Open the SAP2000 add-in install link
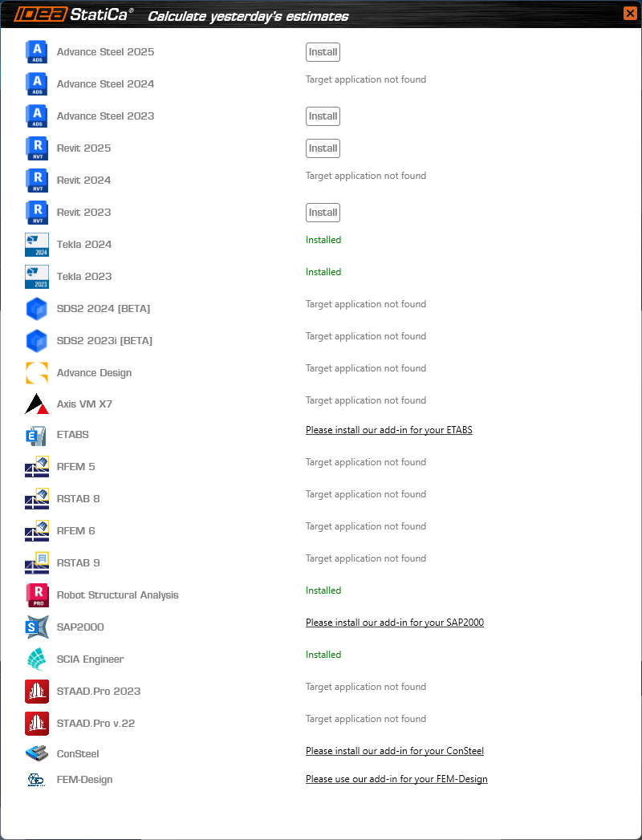This screenshot has height=840, width=642. pyautogui.click(x=394, y=623)
